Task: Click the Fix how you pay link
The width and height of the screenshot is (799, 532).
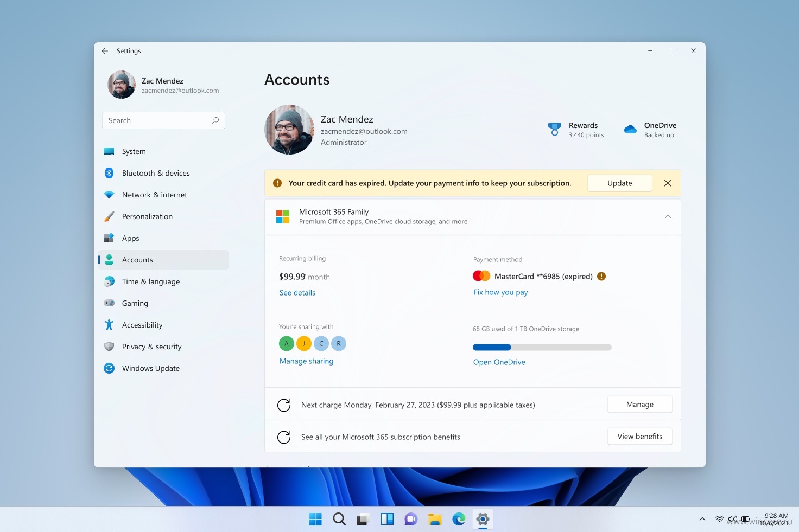Action: [500, 292]
